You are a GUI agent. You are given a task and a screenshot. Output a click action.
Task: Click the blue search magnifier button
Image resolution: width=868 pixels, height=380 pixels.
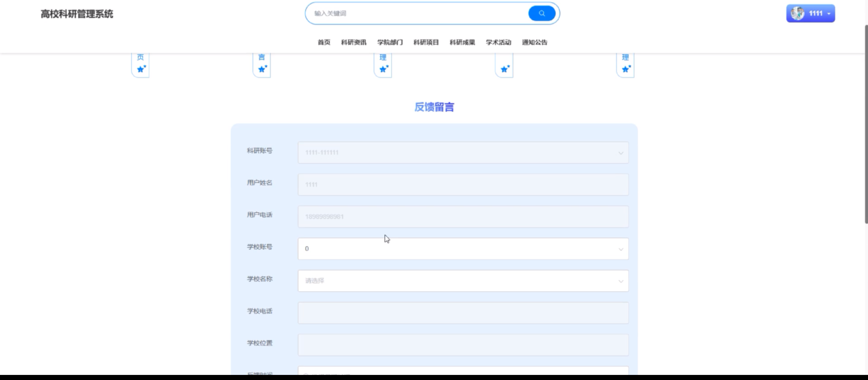point(541,14)
